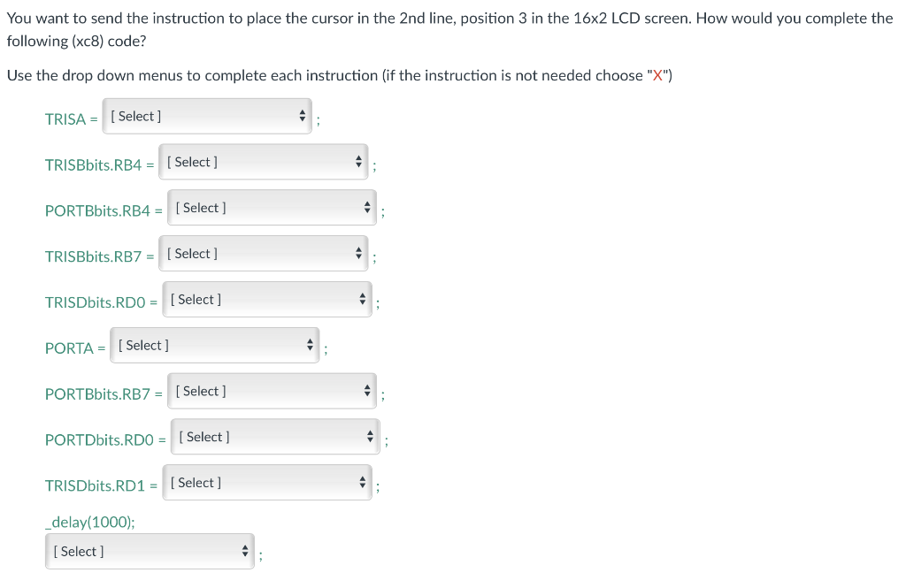Open the TRISDbits.RD0 value dropdown
This screenshot has width=906, height=588.
coord(265,299)
